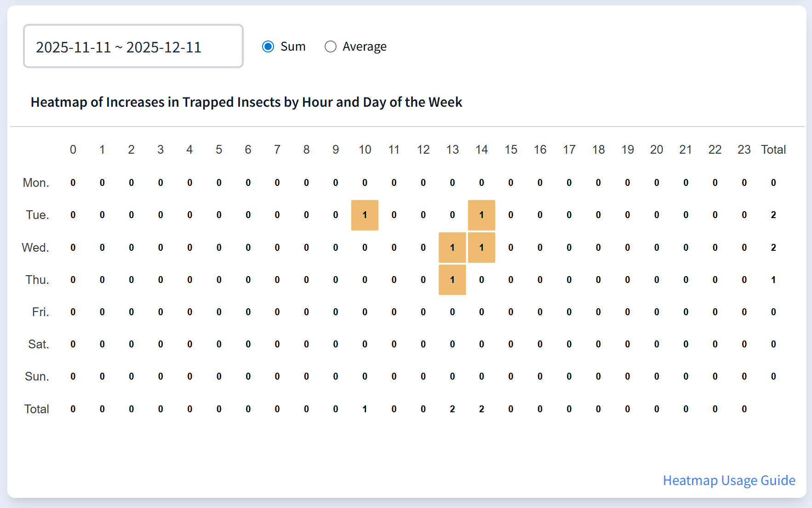Click the Total row label at bottom

click(36, 409)
